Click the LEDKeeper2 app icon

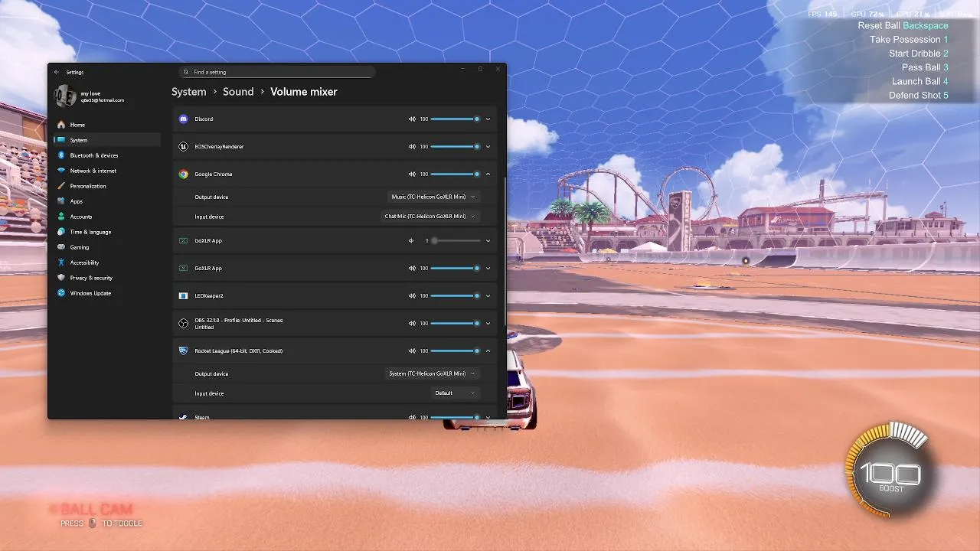coord(183,295)
